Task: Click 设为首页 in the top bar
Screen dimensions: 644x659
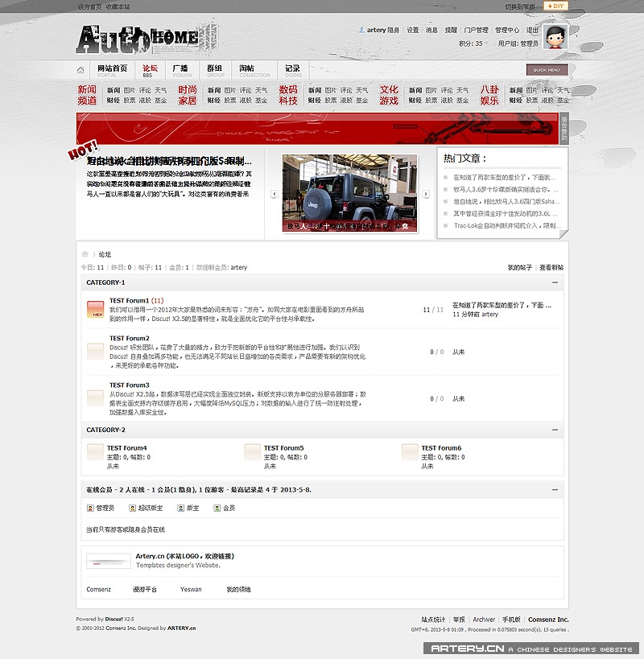Action: (89, 6)
